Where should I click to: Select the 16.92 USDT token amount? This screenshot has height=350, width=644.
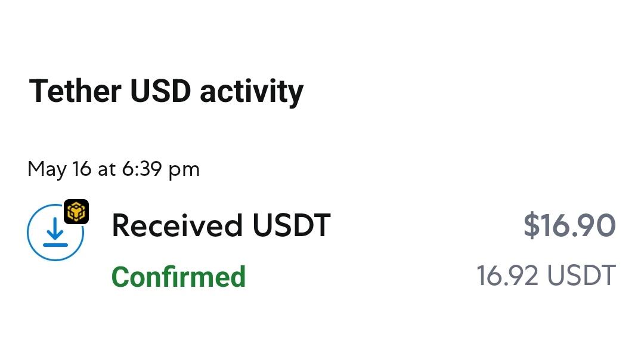click(546, 275)
